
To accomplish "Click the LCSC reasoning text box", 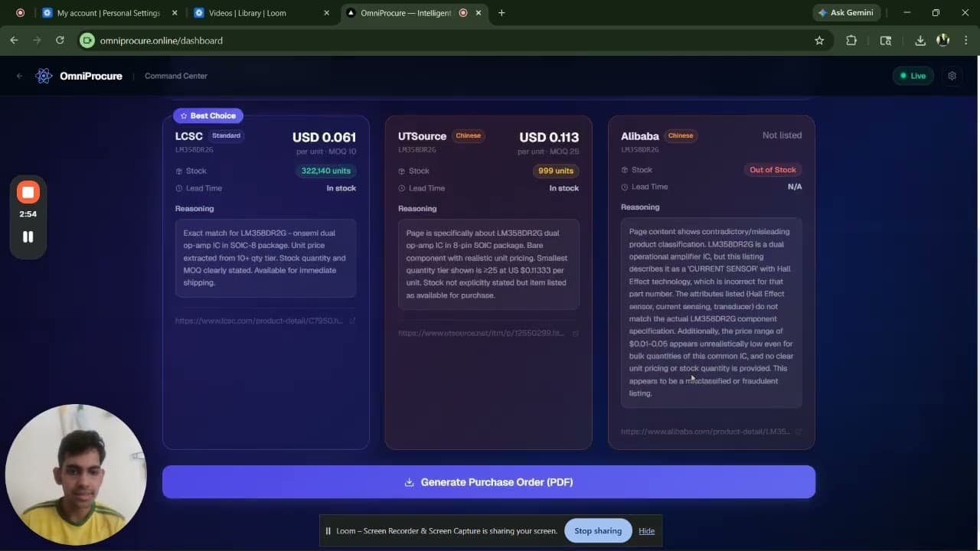I will pos(266,258).
